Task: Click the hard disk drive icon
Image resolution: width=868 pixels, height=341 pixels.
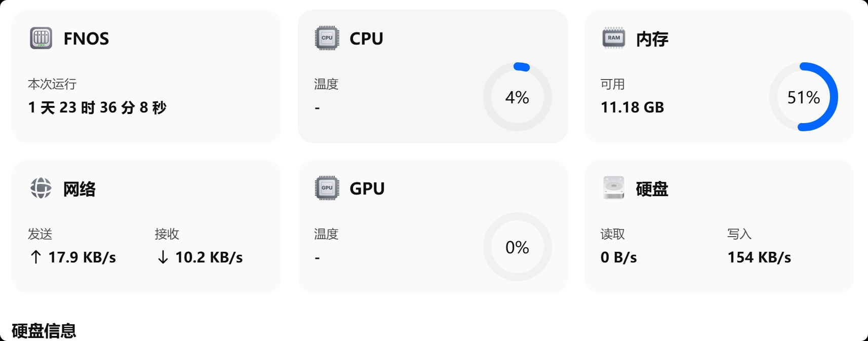Action: point(614,188)
